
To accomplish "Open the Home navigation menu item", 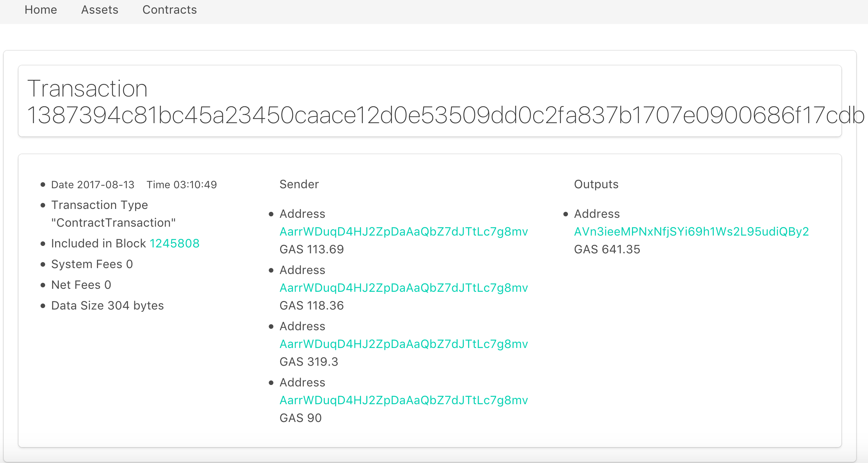I will coord(41,10).
